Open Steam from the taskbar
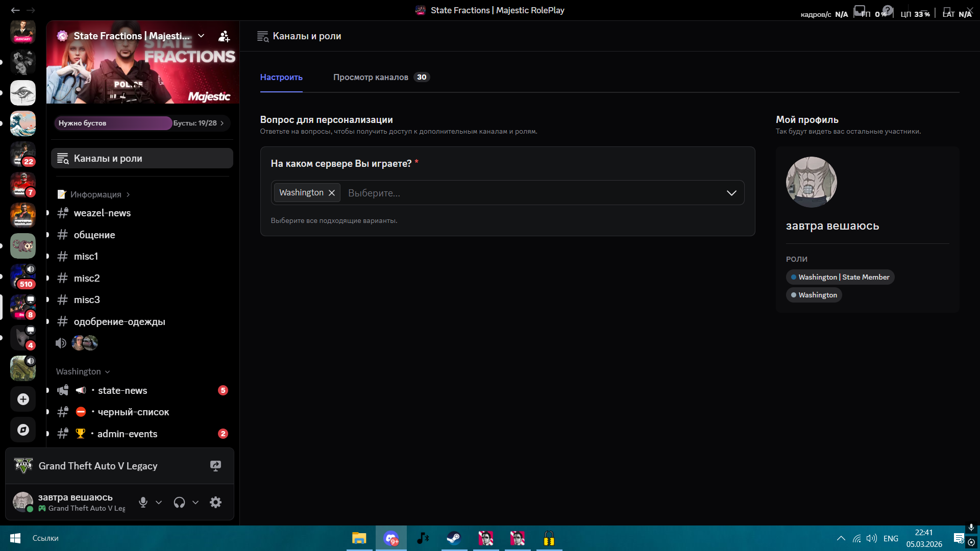 454,538
